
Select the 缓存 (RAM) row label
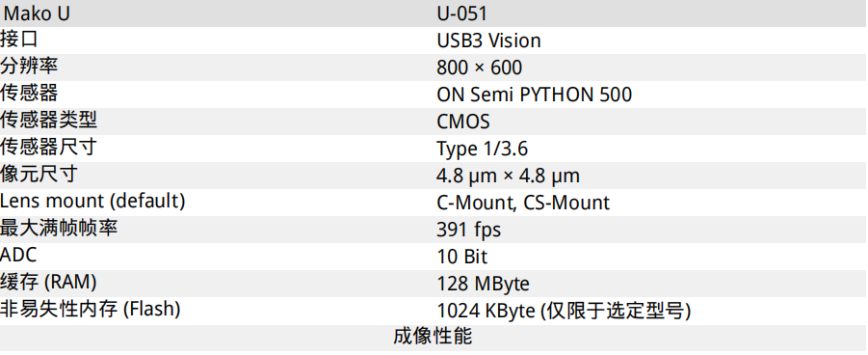click(48, 282)
